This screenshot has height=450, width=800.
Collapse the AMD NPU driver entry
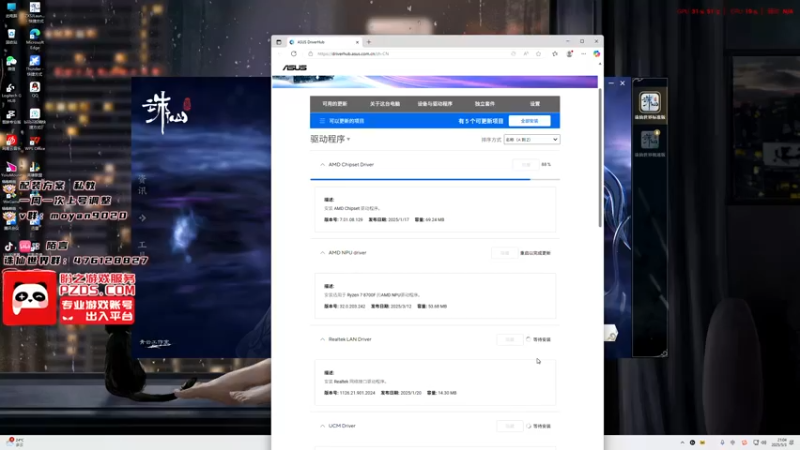click(x=322, y=253)
